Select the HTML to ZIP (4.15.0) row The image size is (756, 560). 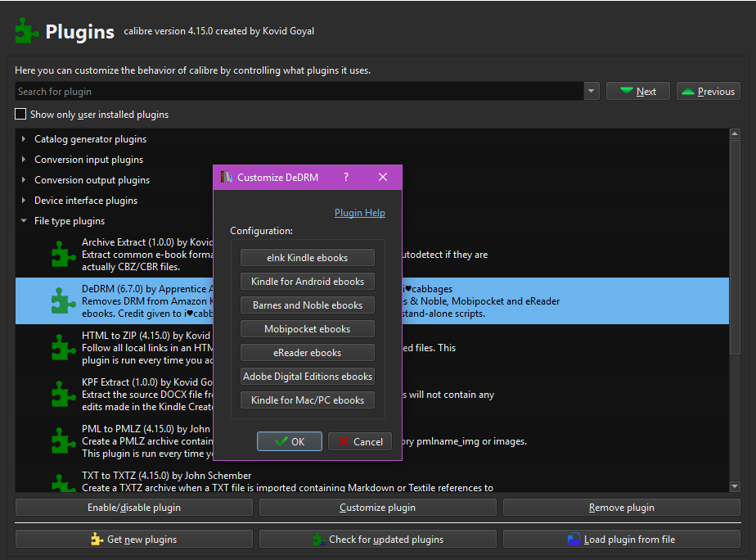tap(371, 347)
